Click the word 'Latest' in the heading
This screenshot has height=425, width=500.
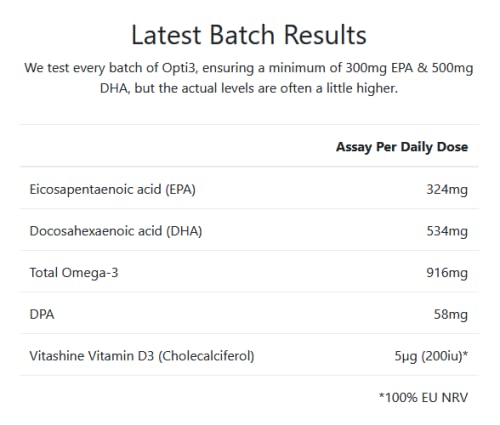166,35
